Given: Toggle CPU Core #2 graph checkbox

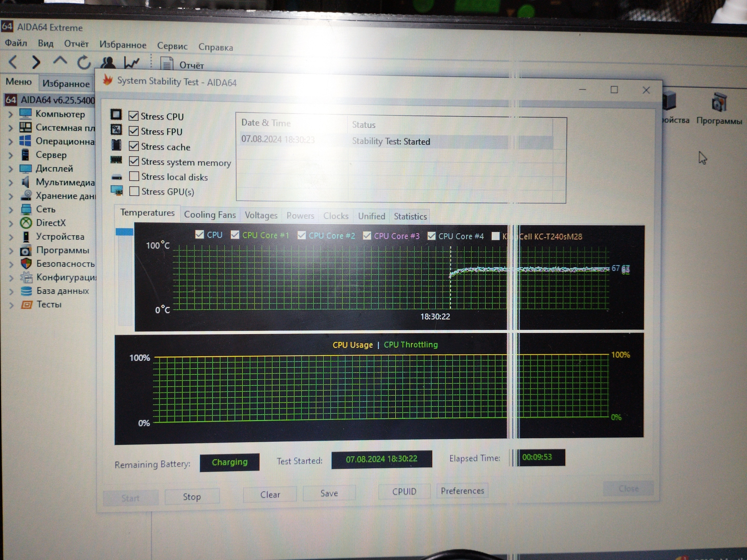Looking at the screenshot, I should point(302,235).
